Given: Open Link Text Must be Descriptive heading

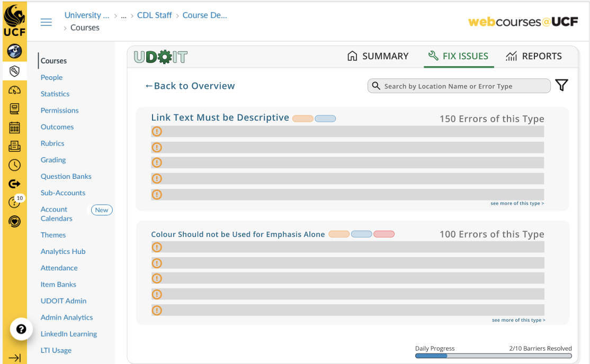Looking at the screenshot, I should (x=220, y=117).
